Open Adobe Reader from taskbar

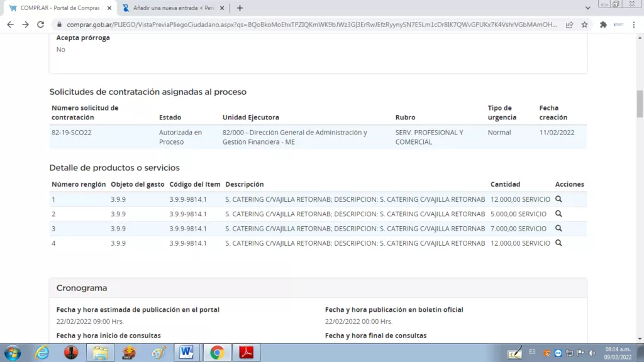[246, 353]
